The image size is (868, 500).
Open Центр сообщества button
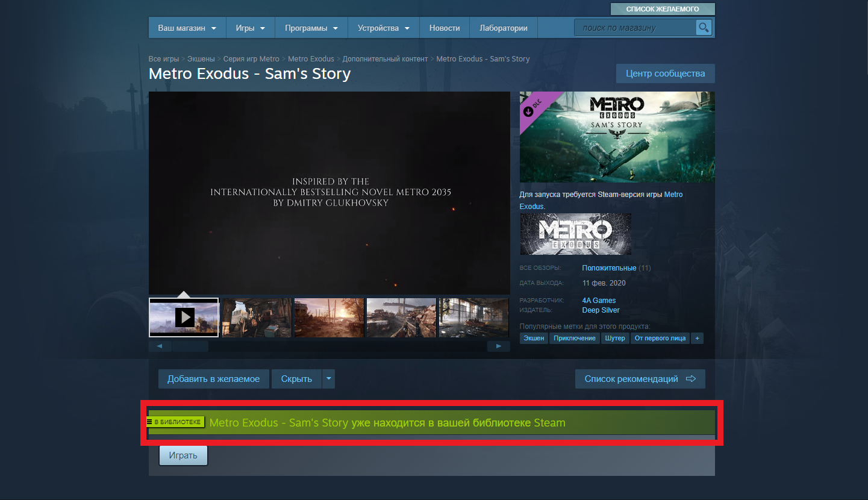[665, 73]
